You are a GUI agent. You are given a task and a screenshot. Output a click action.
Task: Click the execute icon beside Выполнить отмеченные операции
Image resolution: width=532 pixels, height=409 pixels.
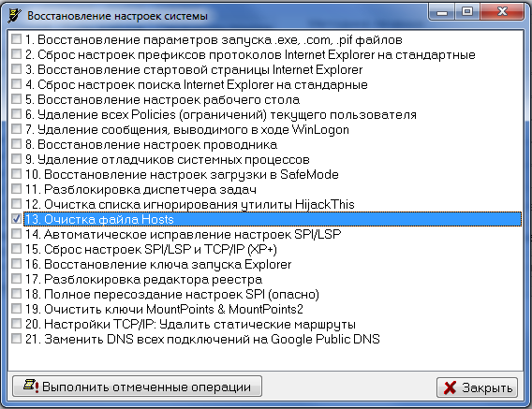pos(31,386)
